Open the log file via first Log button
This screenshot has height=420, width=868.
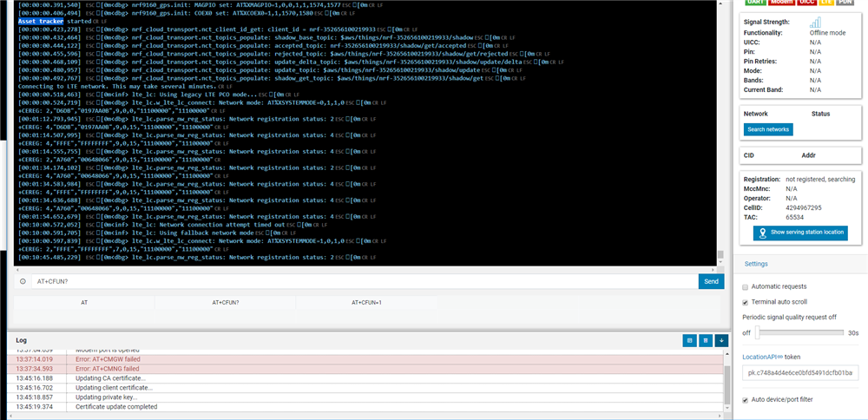click(x=689, y=341)
